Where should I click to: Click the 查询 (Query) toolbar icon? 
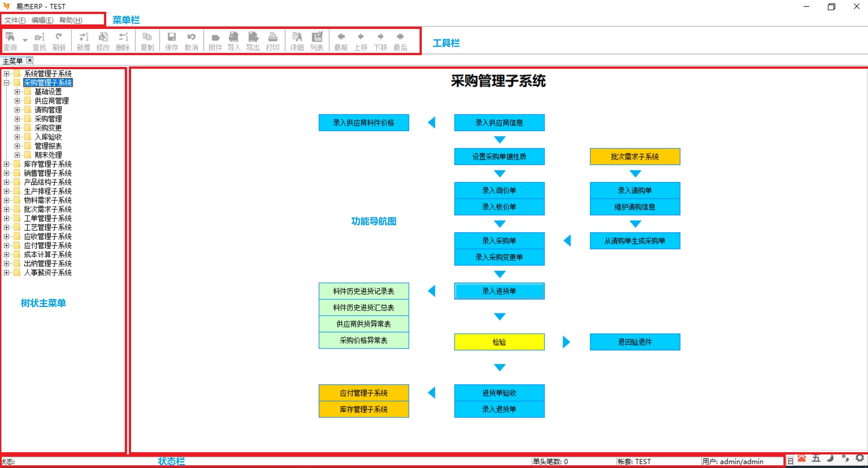pyautogui.click(x=10, y=41)
